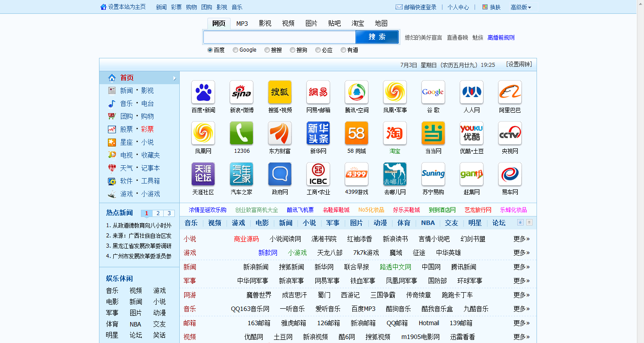
Task: Show more links in the 新闻 row
Action: [x=521, y=267]
